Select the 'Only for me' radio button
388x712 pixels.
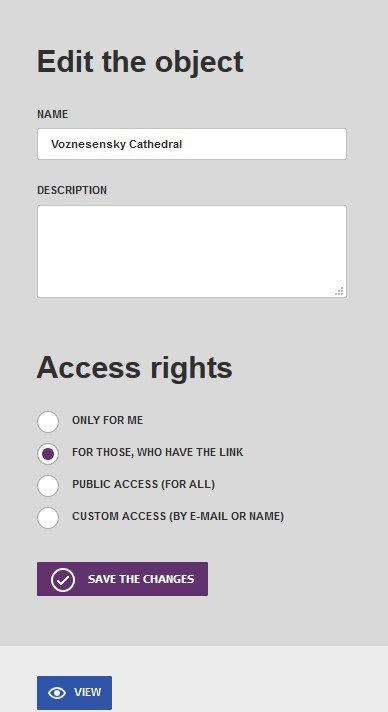48,422
